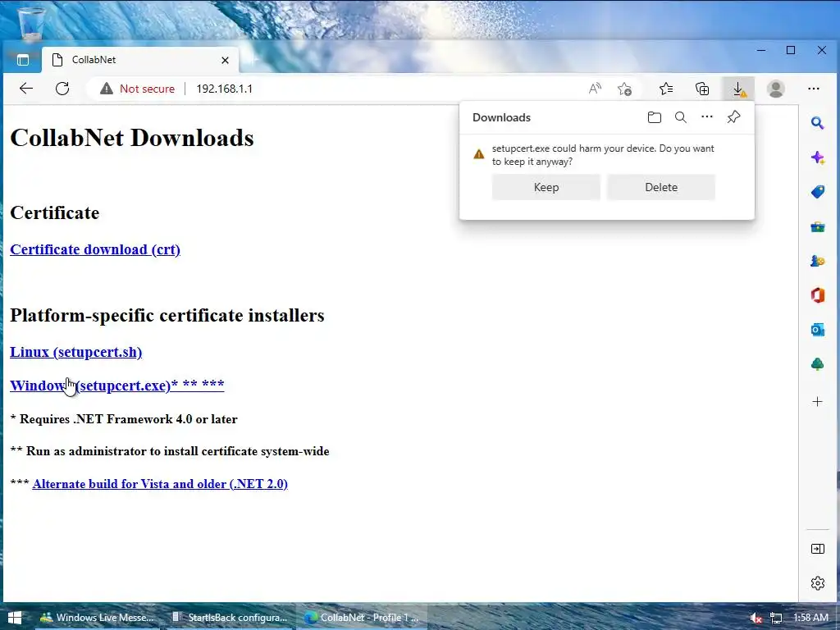Image resolution: width=840 pixels, height=630 pixels.
Task: Toggle the Downloads toolbar icon
Action: point(739,89)
